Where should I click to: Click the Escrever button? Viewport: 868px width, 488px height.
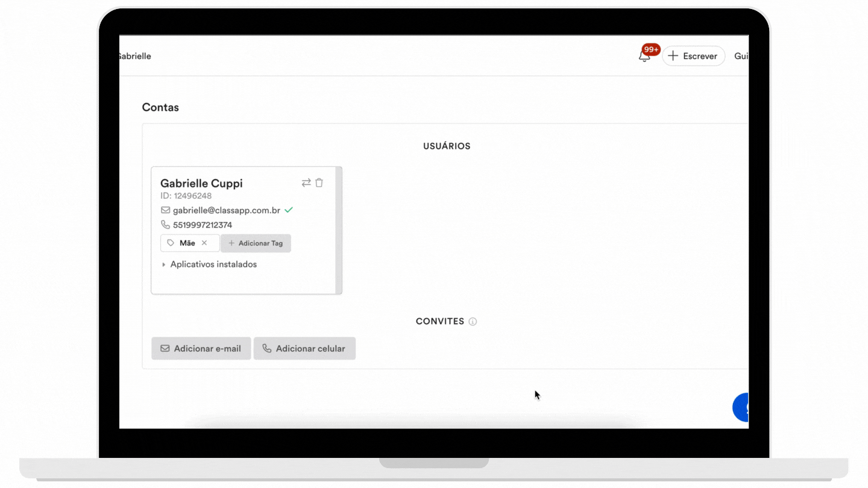tap(693, 56)
